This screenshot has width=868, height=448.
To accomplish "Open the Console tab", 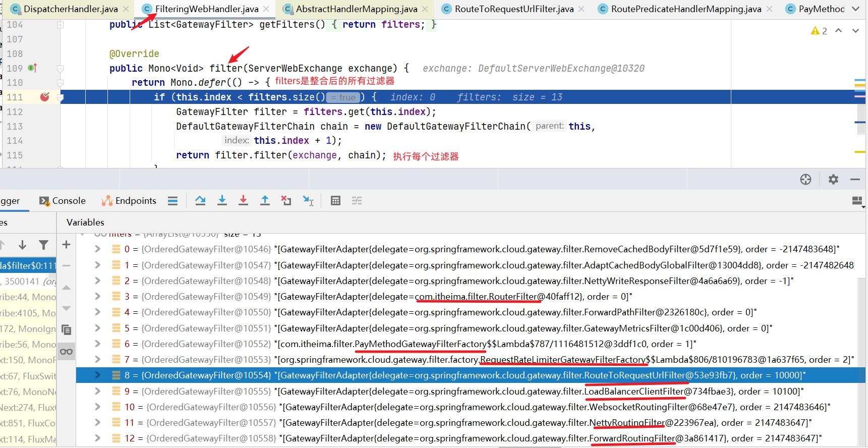I will [63, 201].
